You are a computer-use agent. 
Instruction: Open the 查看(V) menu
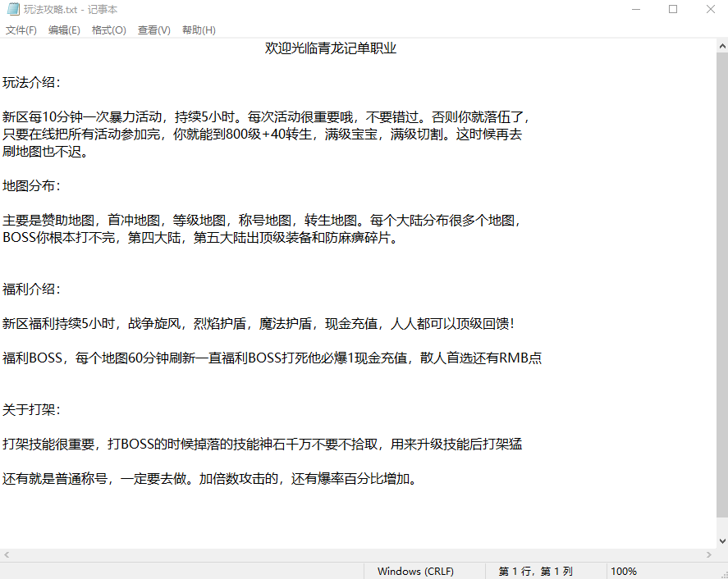[153, 30]
